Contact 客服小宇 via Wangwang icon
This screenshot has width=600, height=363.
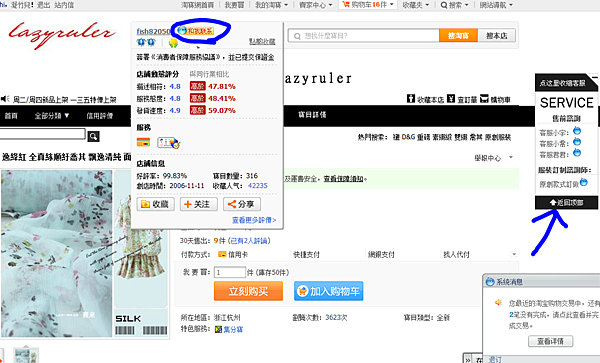(x=577, y=131)
